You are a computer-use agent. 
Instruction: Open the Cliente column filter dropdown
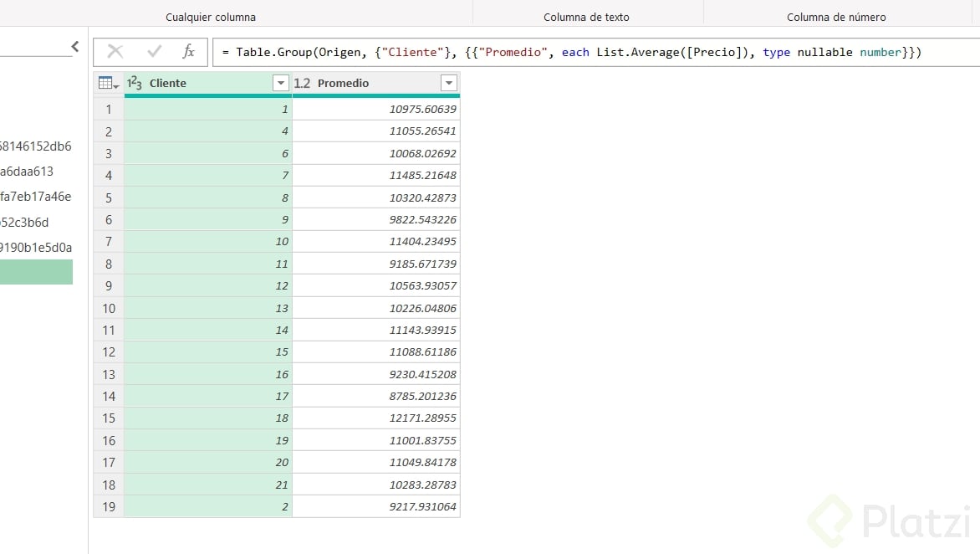click(281, 83)
